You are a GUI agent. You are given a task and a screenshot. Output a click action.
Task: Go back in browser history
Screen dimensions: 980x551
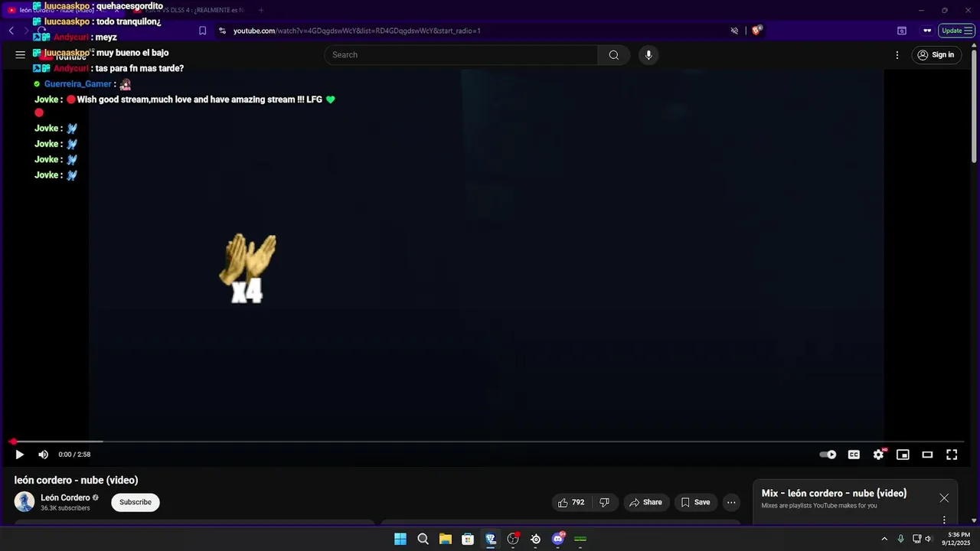click(x=11, y=31)
